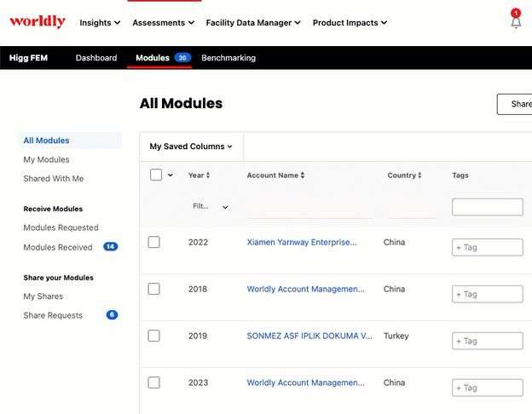This screenshot has width=532, height=414.
Task: Open the select-all options chevron
Action: tap(171, 175)
